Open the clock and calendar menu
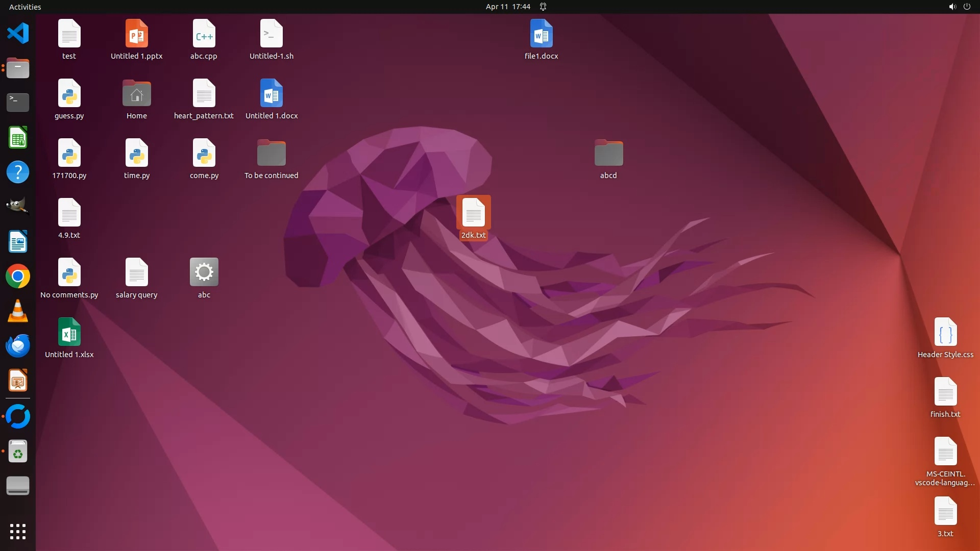The width and height of the screenshot is (980, 551). tap(508, 7)
